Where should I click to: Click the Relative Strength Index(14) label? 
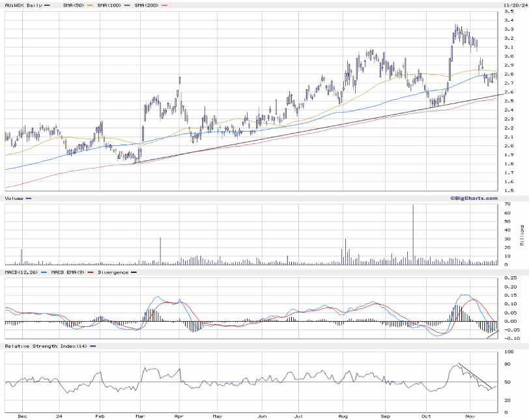click(46, 346)
